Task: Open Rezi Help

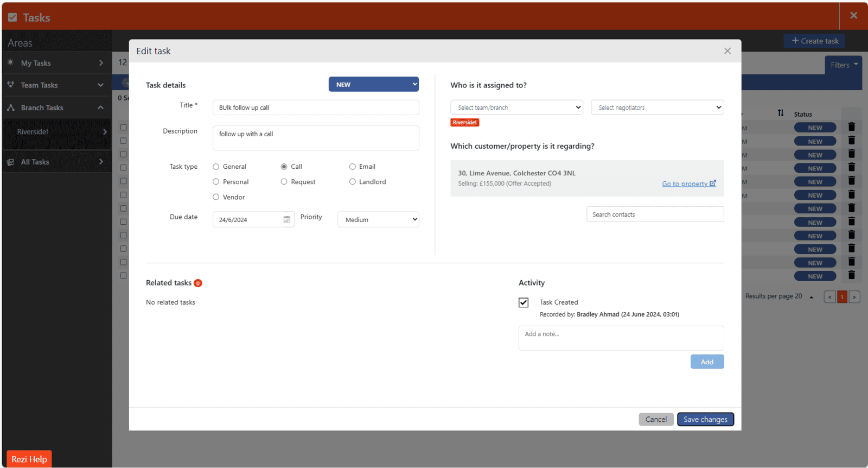Action: (x=29, y=459)
